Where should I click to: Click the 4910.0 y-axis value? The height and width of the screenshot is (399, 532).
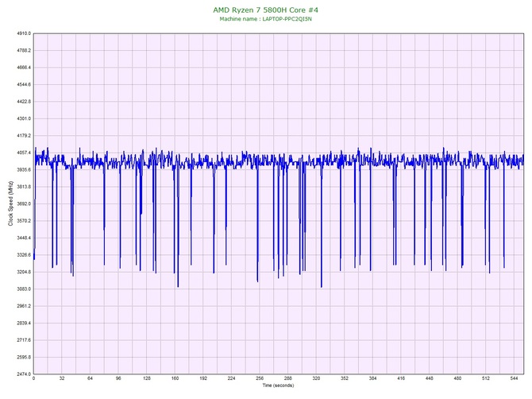pyautogui.click(x=24, y=33)
